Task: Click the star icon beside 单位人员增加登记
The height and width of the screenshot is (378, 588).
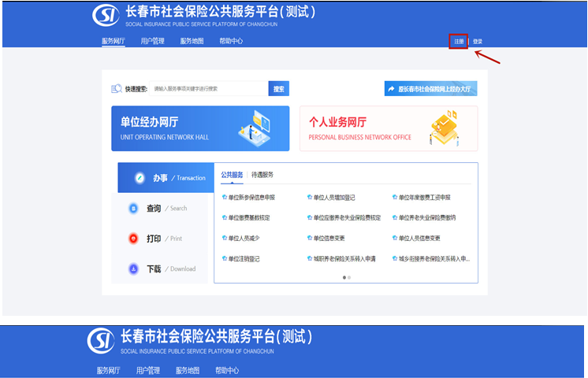Action: coord(310,197)
